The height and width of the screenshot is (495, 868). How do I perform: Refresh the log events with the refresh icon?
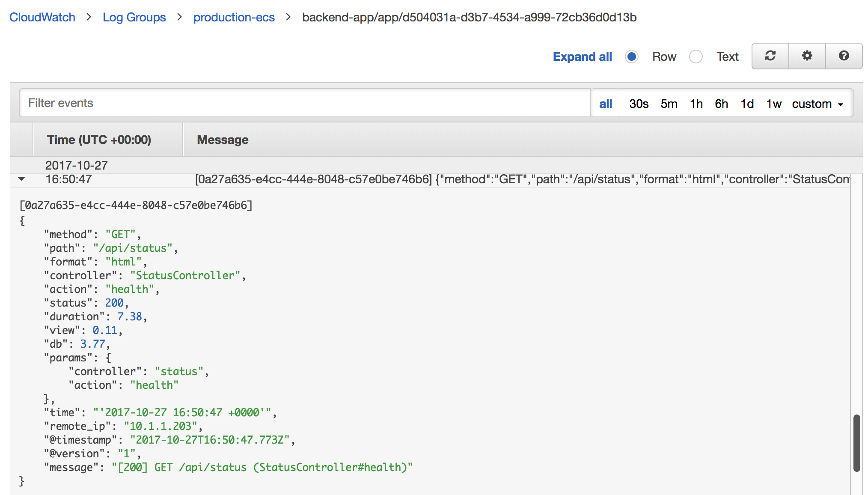tap(770, 56)
